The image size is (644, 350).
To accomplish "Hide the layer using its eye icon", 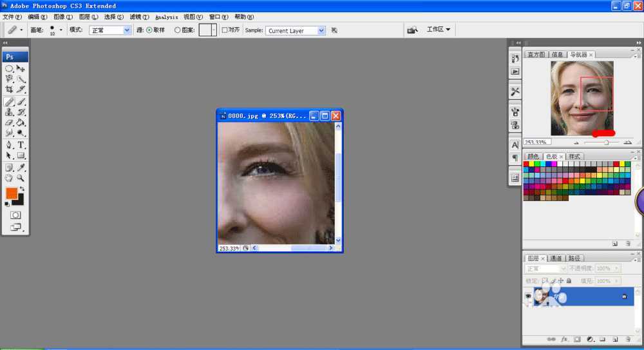I will [529, 297].
